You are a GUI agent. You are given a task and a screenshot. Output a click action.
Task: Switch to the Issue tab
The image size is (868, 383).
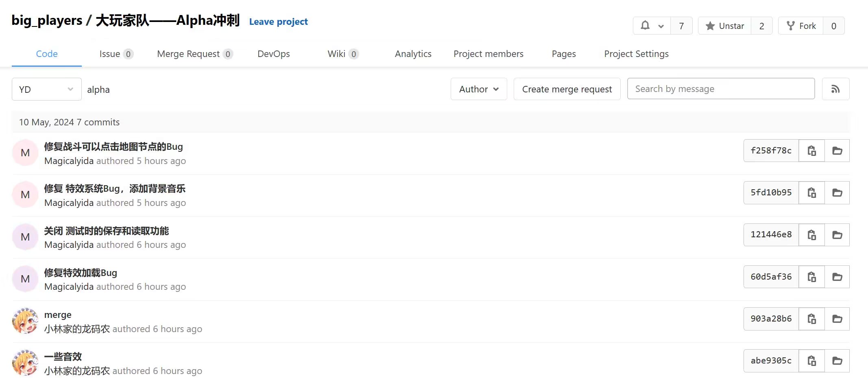click(x=116, y=54)
